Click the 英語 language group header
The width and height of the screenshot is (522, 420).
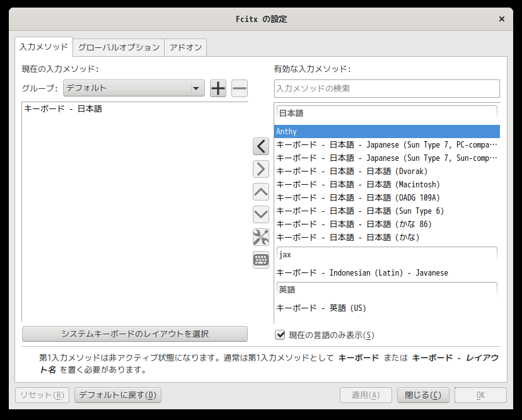[x=387, y=290]
